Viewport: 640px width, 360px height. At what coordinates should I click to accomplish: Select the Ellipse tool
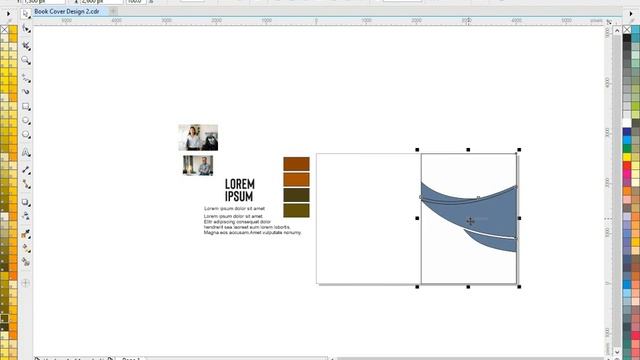coord(26,120)
